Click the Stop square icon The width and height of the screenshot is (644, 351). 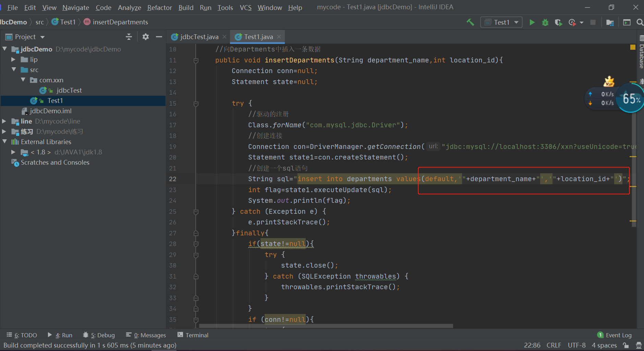point(593,22)
